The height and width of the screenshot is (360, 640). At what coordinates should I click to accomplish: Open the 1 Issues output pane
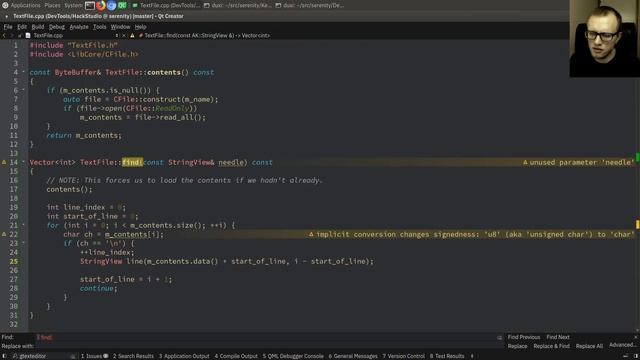(x=94, y=356)
